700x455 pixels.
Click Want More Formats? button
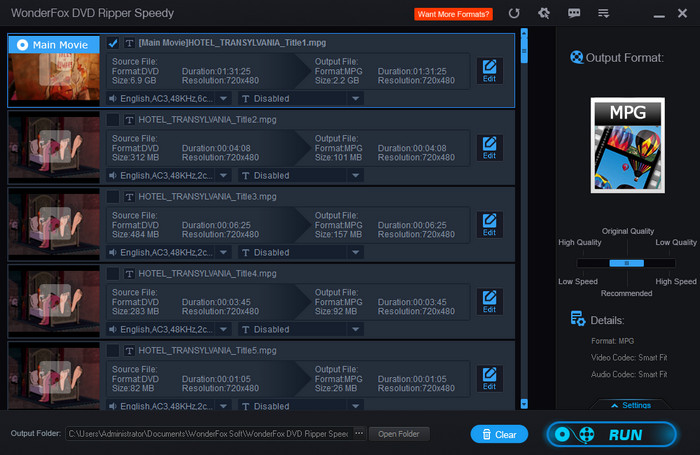point(453,14)
